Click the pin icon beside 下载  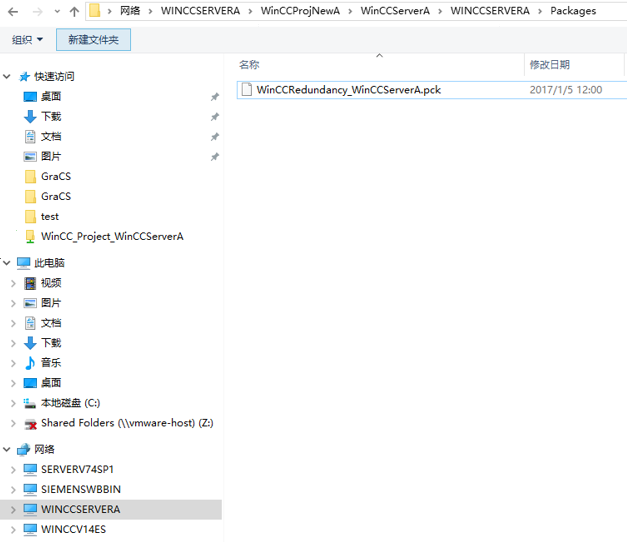point(215,116)
